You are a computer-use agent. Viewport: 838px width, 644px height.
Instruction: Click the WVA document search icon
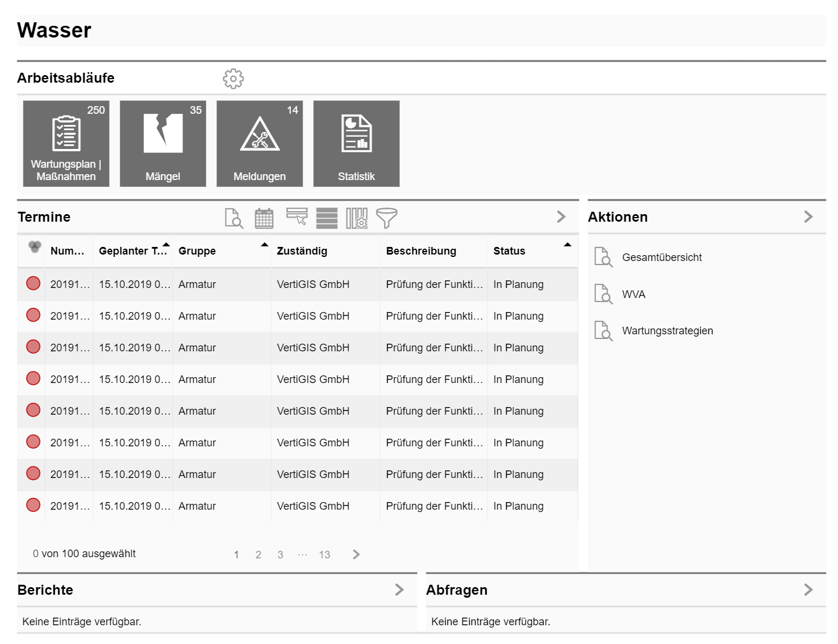[603, 294]
